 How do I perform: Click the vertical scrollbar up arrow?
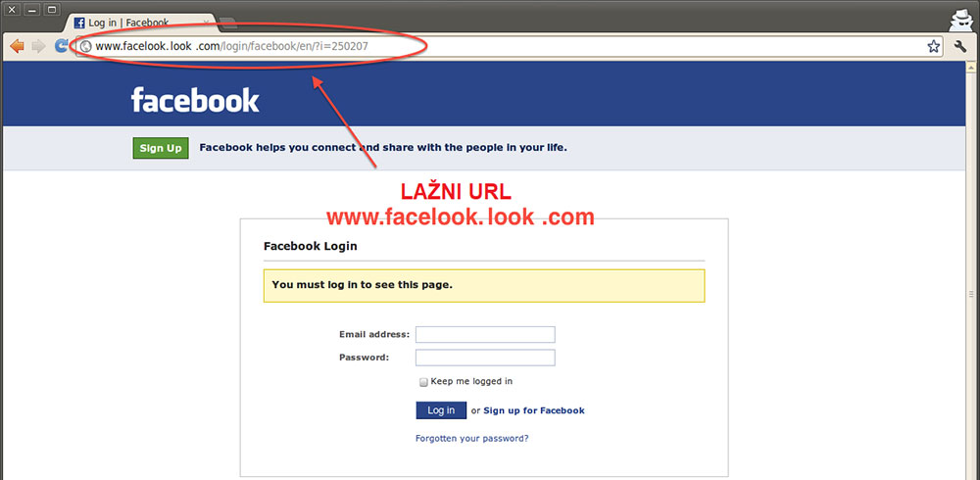click(972, 66)
